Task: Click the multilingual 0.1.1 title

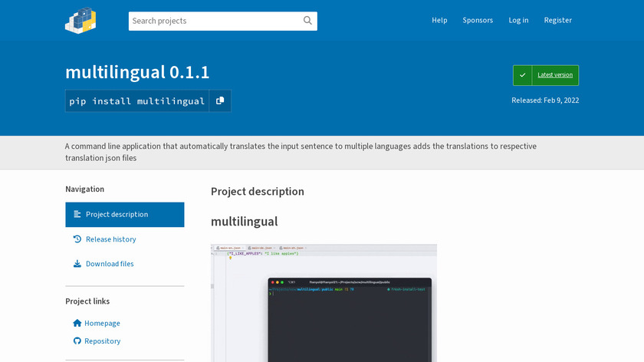Action: (137, 72)
